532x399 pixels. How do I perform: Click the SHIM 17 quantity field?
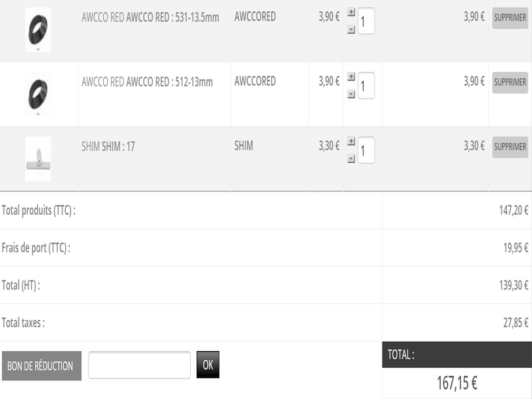point(366,150)
